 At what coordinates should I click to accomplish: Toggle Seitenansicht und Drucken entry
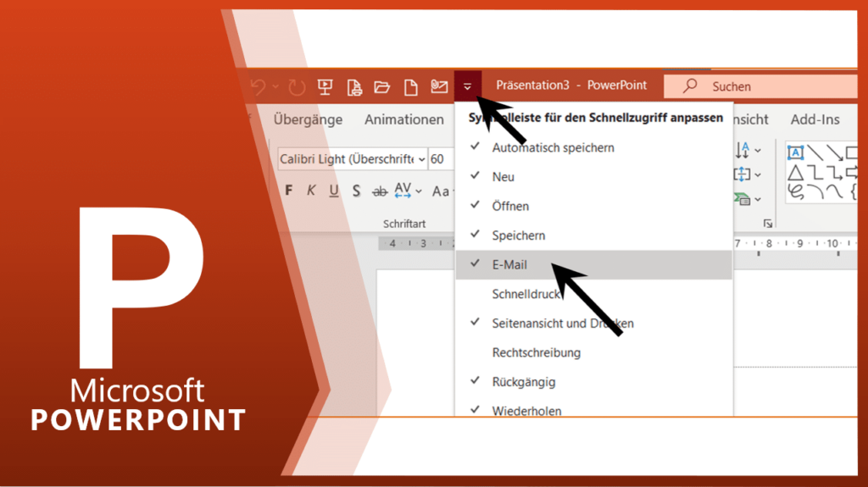point(593,324)
